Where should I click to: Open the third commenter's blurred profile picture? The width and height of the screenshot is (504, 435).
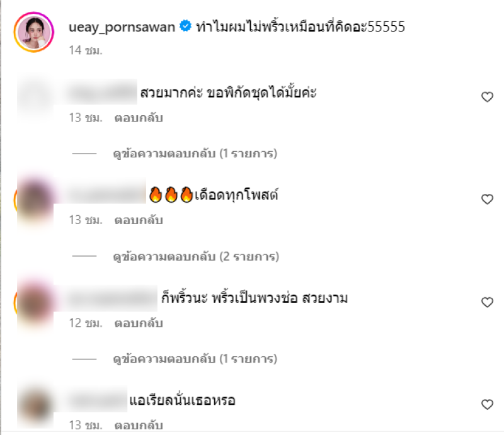[35, 303]
